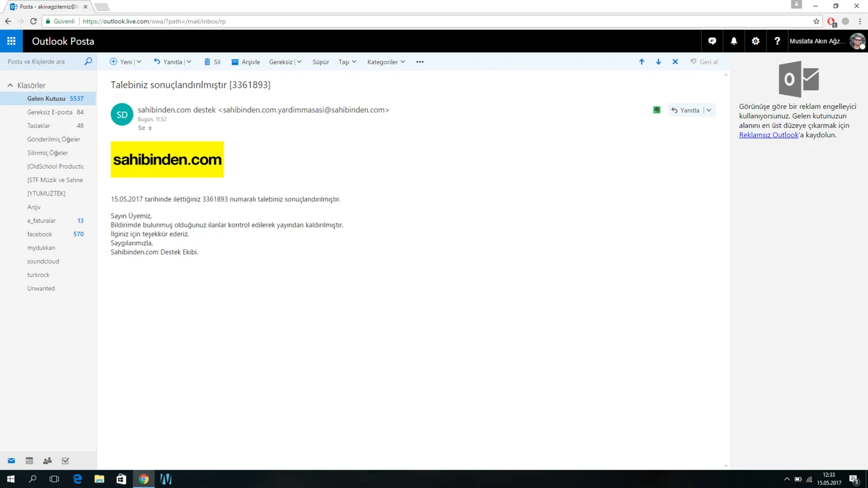Open the Taşı move dropdown
The width and height of the screenshot is (868, 488).
pos(347,62)
